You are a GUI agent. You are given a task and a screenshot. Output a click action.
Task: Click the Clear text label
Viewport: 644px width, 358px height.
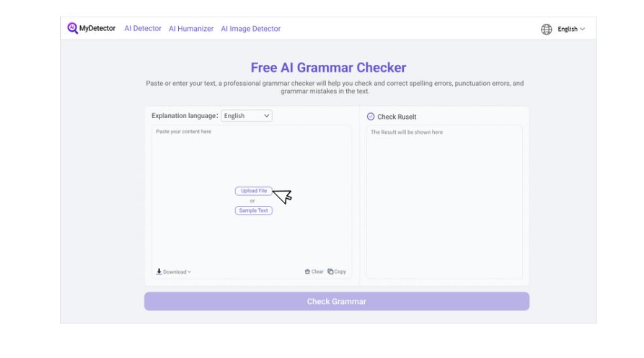pos(317,272)
